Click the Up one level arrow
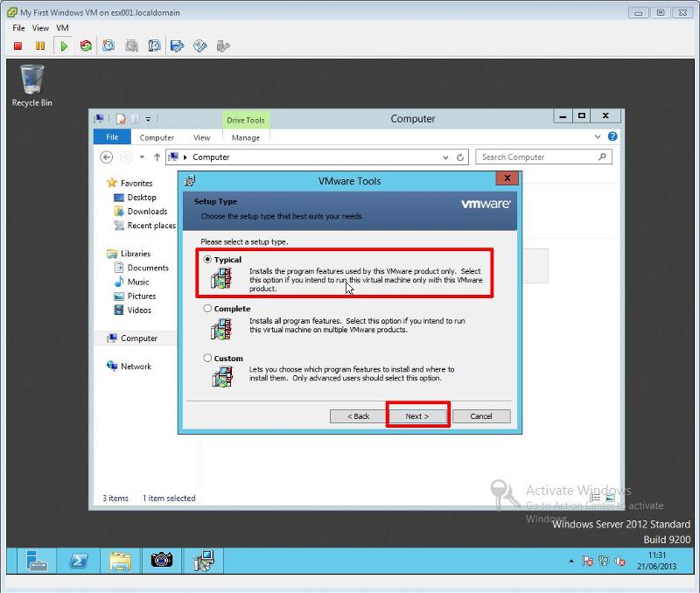The image size is (700, 593). coord(157,157)
